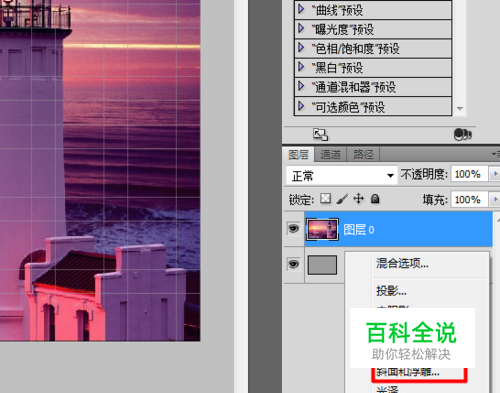Screen dimensions: 500x393
Task: Click the "可选颜色"预设 label text
Action: (348, 107)
